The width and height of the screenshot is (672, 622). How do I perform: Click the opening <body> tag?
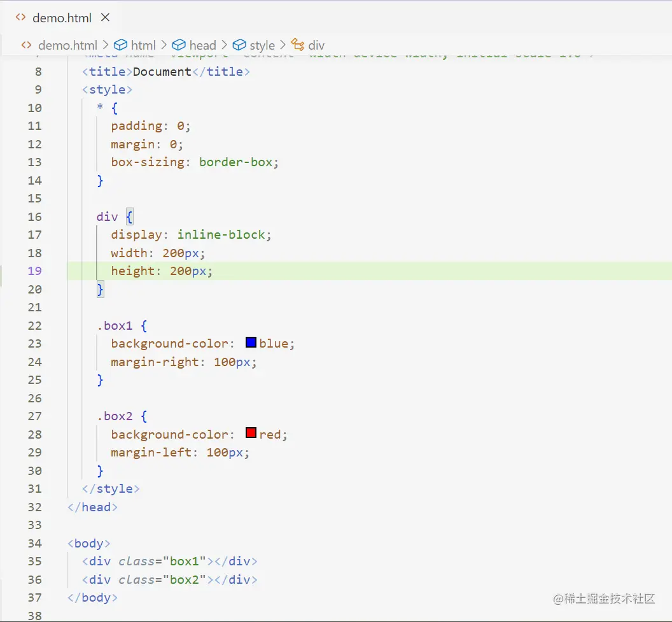[88, 543]
